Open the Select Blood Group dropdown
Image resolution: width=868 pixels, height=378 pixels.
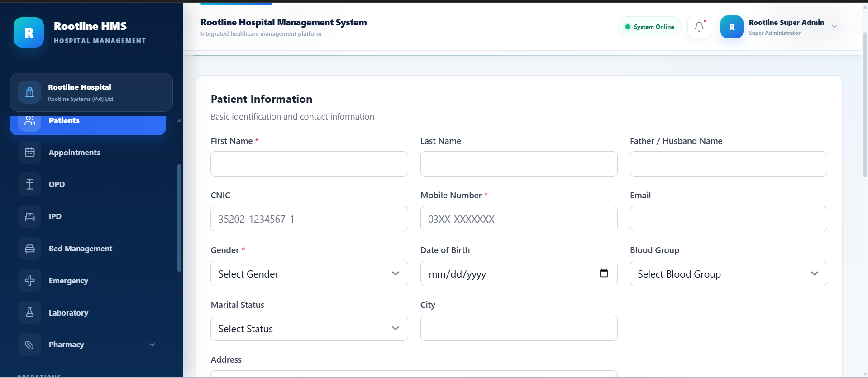coord(728,273)
